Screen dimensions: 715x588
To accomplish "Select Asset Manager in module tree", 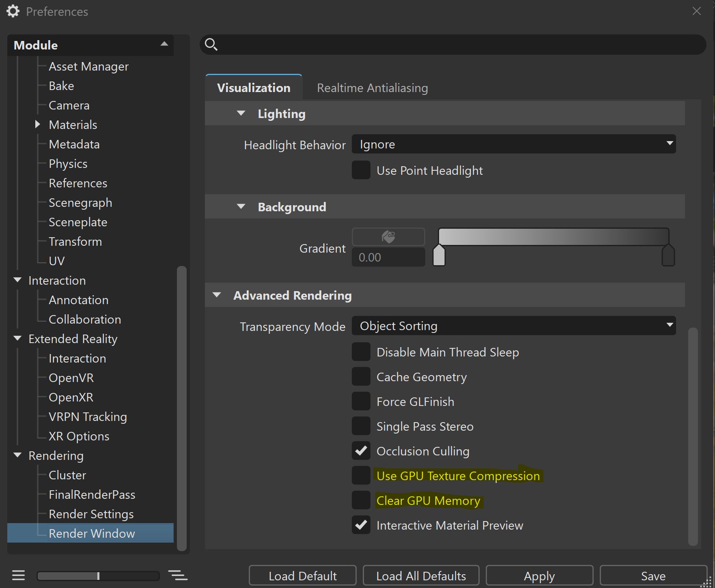I will coord(88,66).
